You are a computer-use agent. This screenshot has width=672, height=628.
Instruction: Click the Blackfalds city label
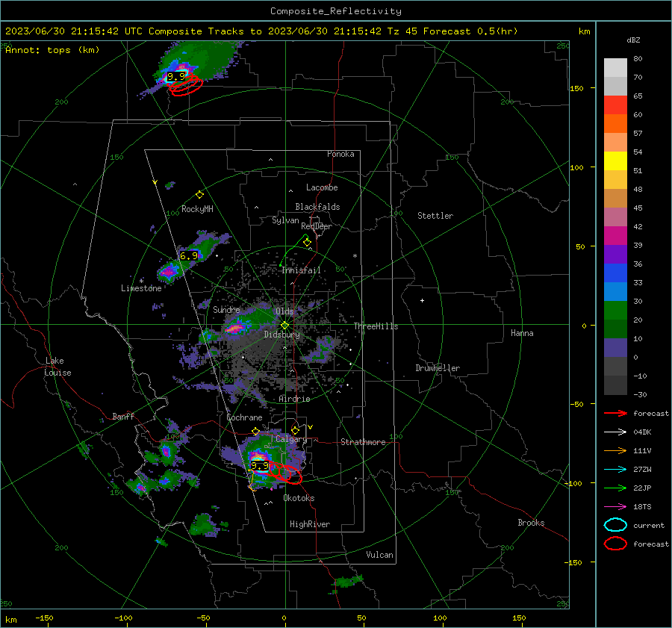(317, 207)
